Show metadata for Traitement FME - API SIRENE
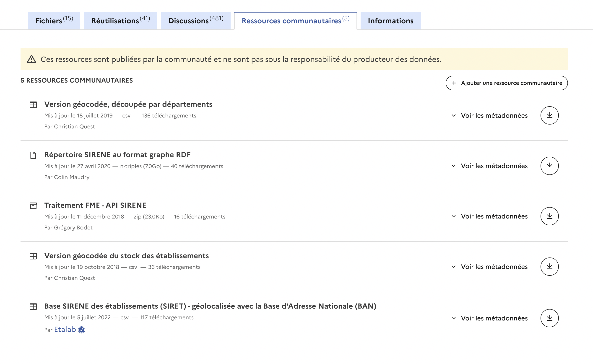Screen dimensions: 593x364 coord(489,216)
